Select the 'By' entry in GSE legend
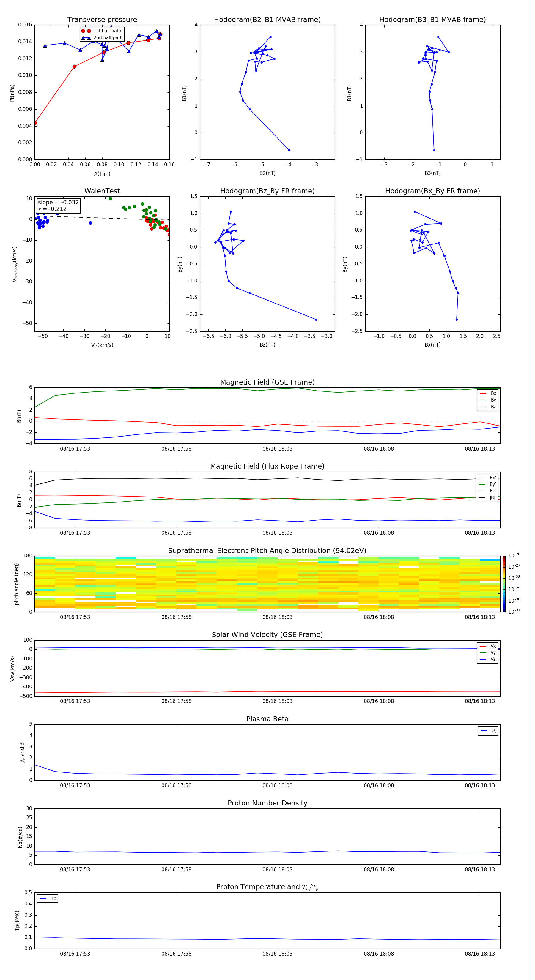 tap(488, 400)
